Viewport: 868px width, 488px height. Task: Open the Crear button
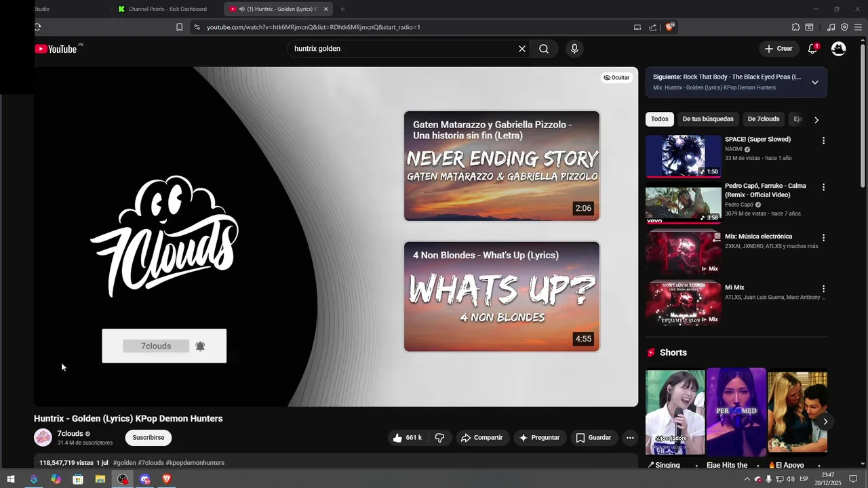[x=778, y=49]
